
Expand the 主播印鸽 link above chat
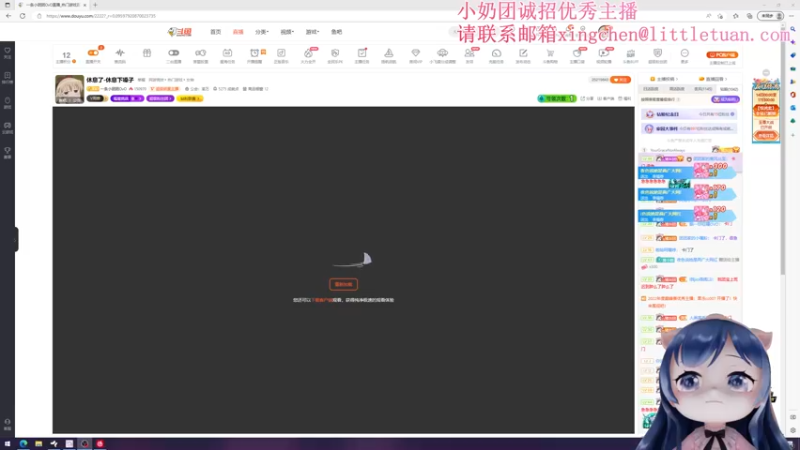click(664, 79)
